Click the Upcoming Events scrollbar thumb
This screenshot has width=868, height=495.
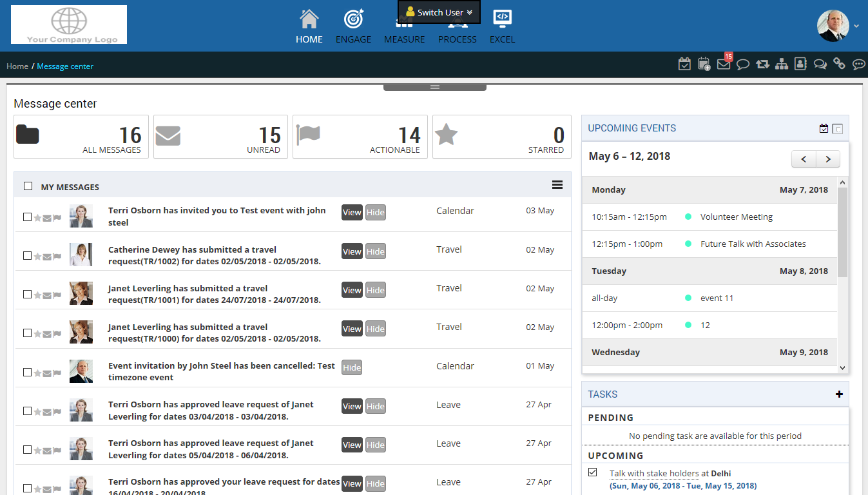[x=843, y=233]
